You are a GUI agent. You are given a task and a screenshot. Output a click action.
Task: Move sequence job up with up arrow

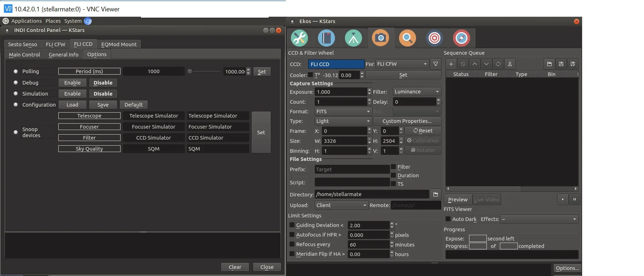[474, 64]
